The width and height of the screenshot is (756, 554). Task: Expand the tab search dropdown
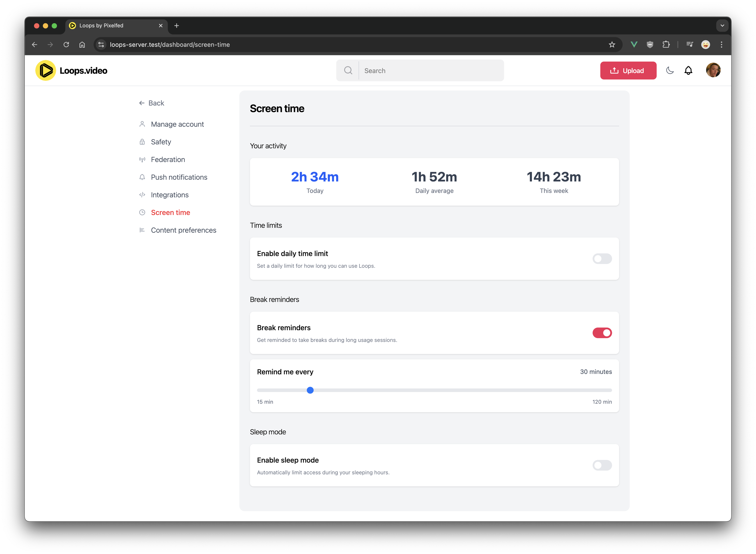pos(722,25)
